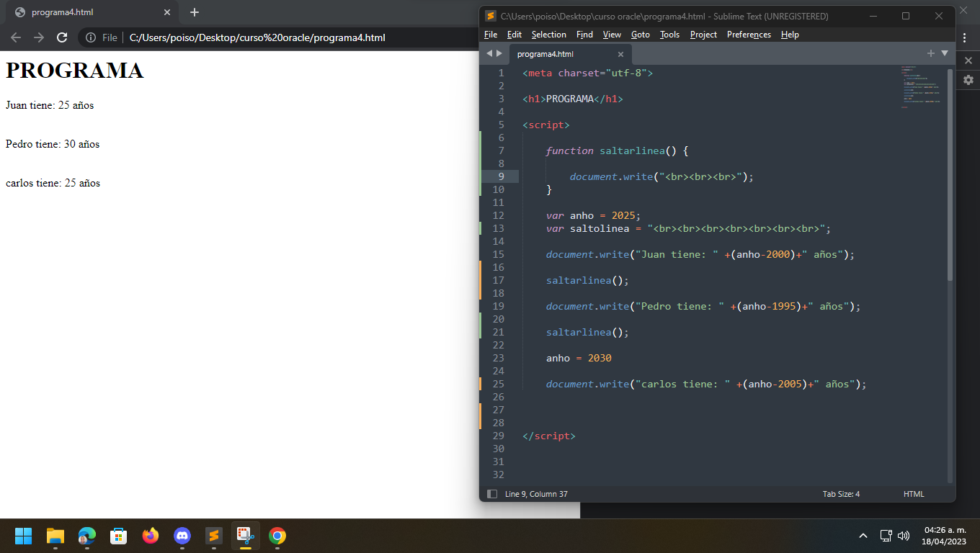Click the "var saltolinea" declaration line
Viewport: 980px width, 553px height.
pos(688,228)
